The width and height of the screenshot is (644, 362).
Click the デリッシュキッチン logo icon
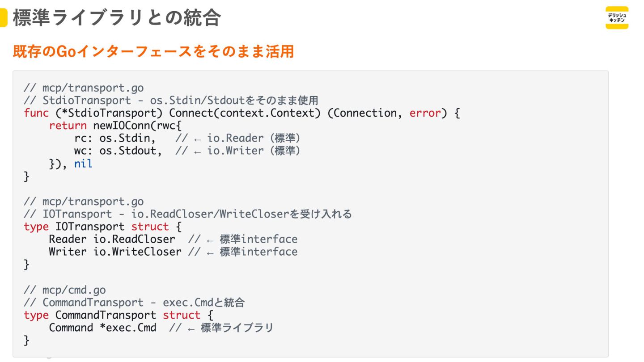[x=617, y=18]
